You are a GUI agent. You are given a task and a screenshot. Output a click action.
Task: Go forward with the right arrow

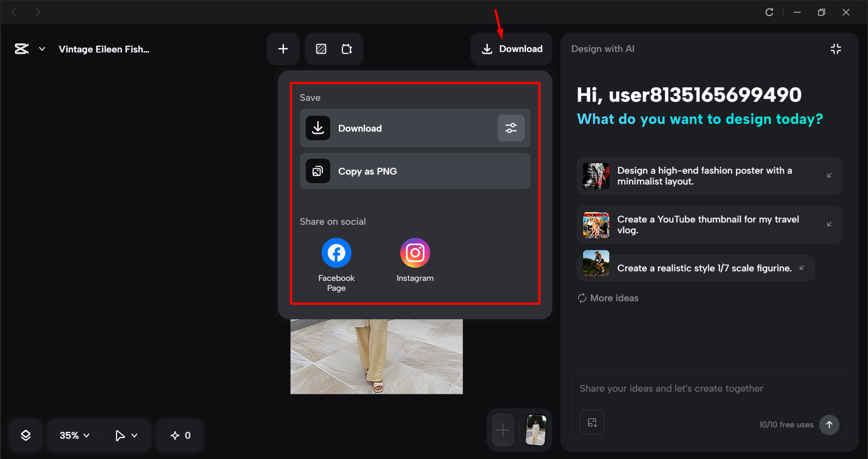pos(38,12)
